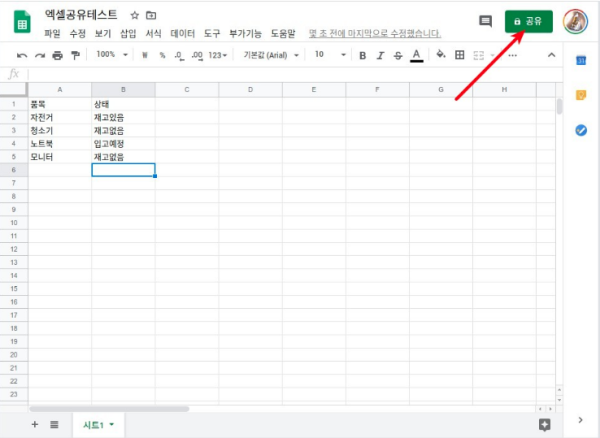Open Google Keep in side panel

581,96
